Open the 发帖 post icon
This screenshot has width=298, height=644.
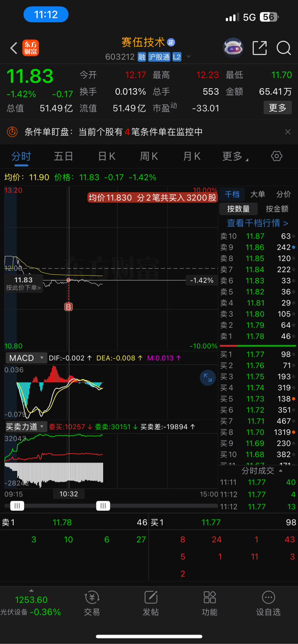(x=151, y=604)
